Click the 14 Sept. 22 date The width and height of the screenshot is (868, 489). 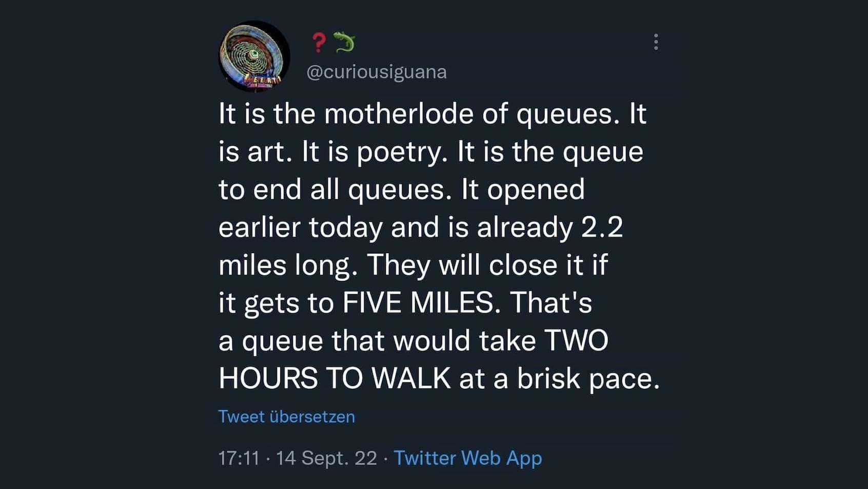(x=326, y=458)
